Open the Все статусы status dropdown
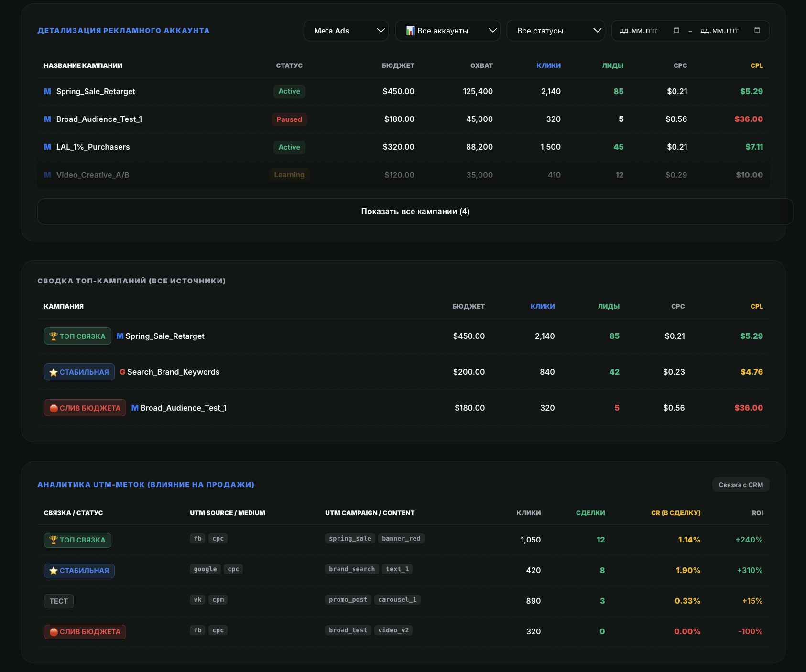 (x=555, y=31)
